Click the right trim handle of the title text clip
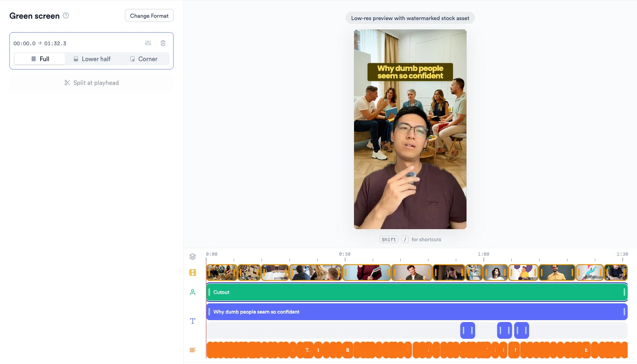This screenshot has height=364, width=637. pyautogui.click(x=624, y=312)
